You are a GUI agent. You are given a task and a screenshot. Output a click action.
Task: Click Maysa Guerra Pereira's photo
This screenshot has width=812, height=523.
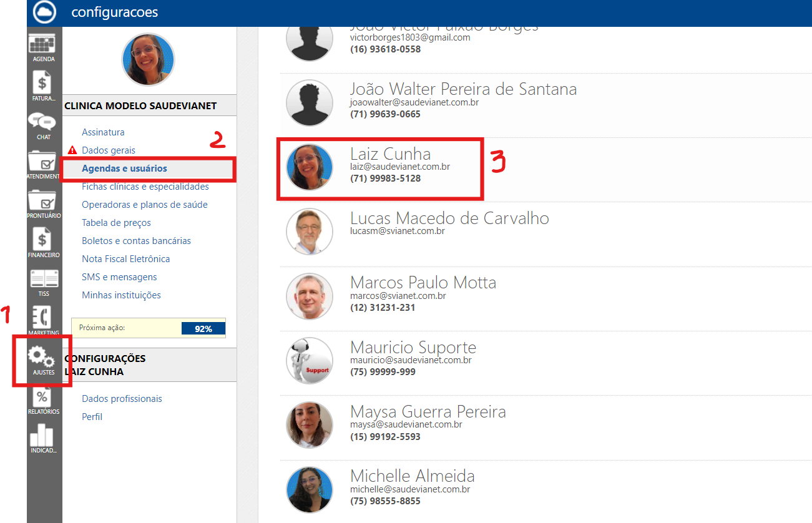[310, 425]
